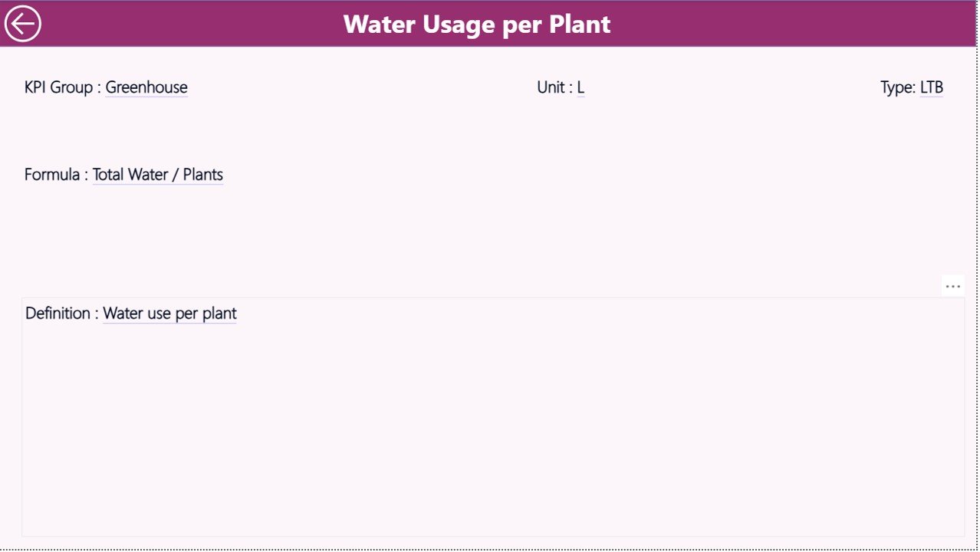Open the KPI Type value LTB
The image size is (980, 552).
[932, 87]
